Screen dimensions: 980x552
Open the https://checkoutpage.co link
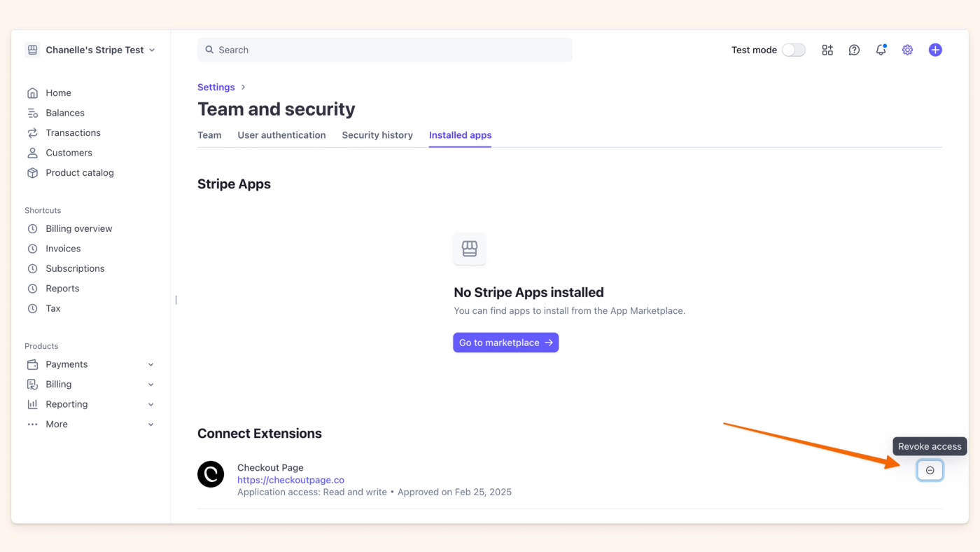pos(290,480)
